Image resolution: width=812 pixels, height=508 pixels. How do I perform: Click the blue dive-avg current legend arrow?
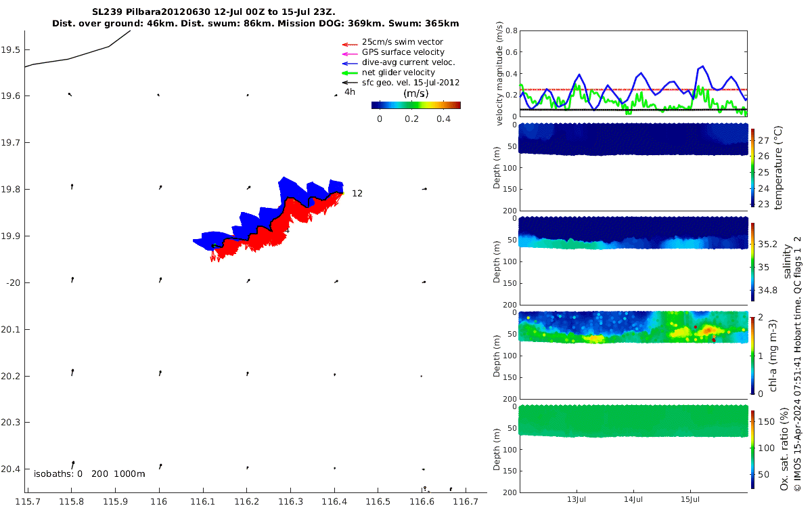pyautogui.click(x=349, y=62)
